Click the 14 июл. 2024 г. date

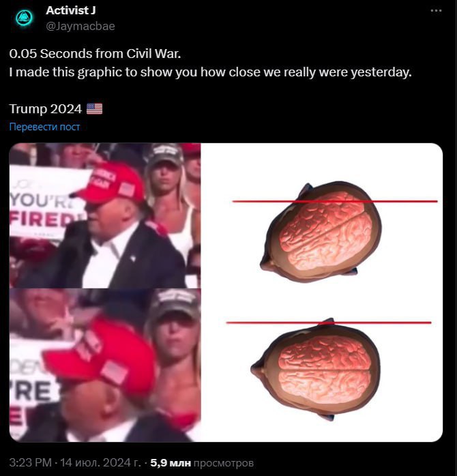click(x=100, y=462)
